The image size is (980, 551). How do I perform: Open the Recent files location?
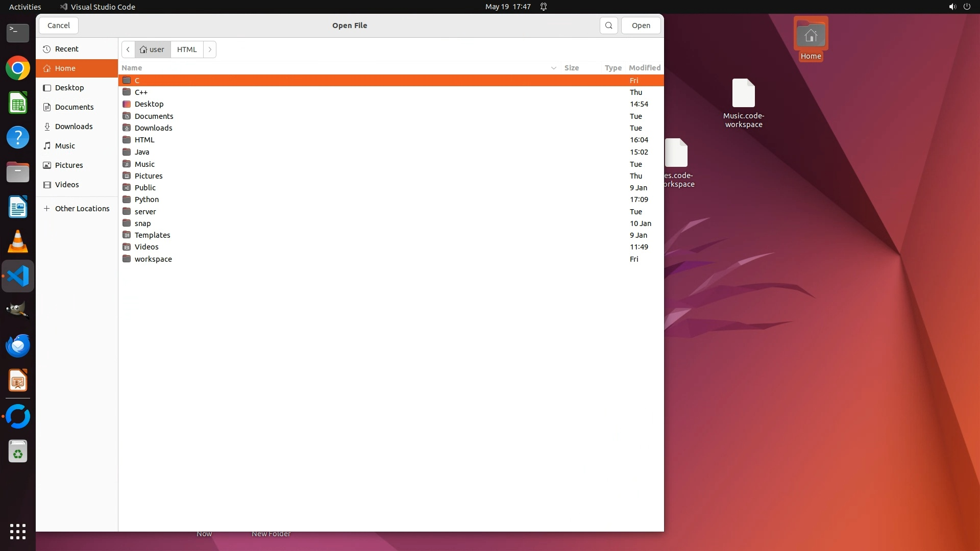(66, 49)
